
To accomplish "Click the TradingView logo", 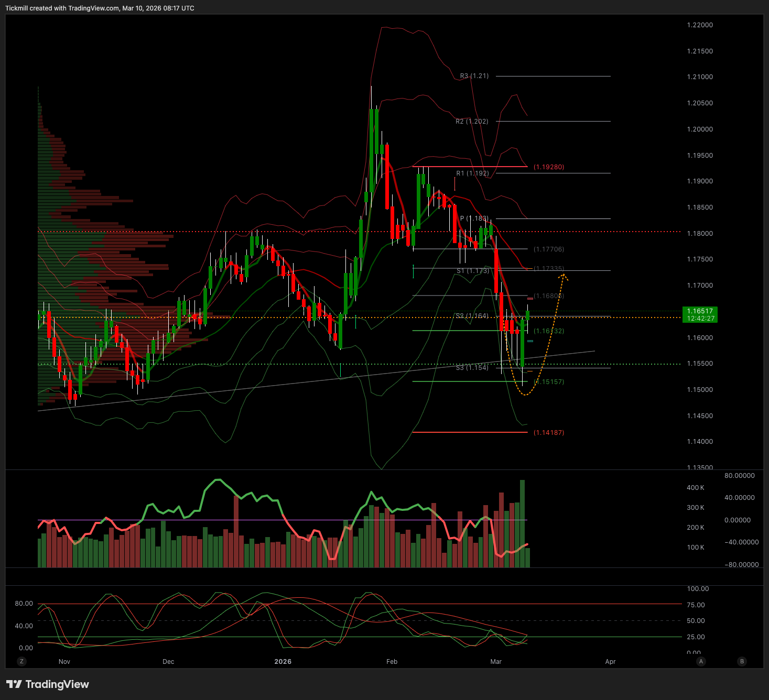I will (48, 684).
